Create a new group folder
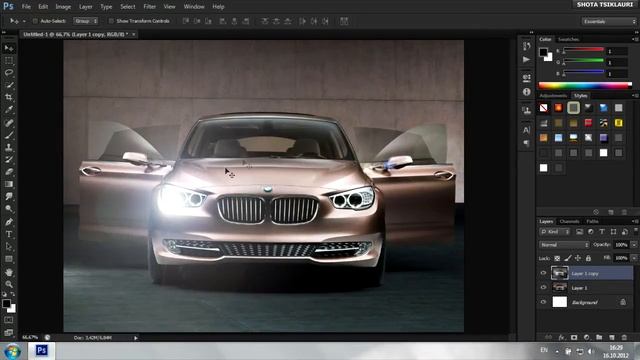Screen dimensions: 640x360 coord(599,338)
